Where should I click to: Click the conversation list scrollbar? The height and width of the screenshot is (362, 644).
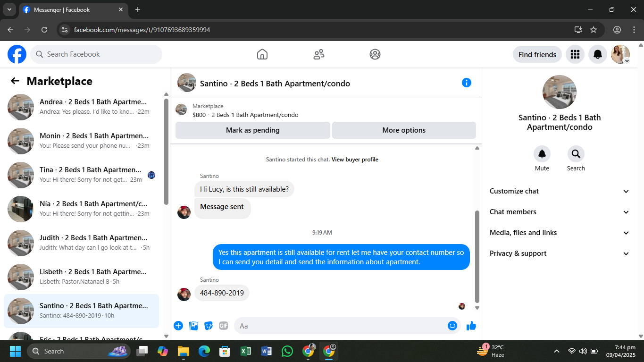[166, 151]
